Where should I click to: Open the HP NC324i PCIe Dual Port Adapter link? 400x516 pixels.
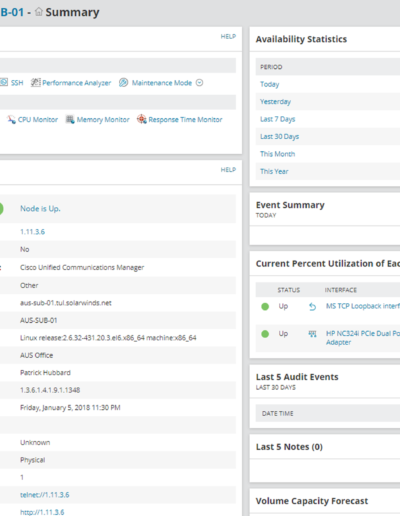pos(363,338)
